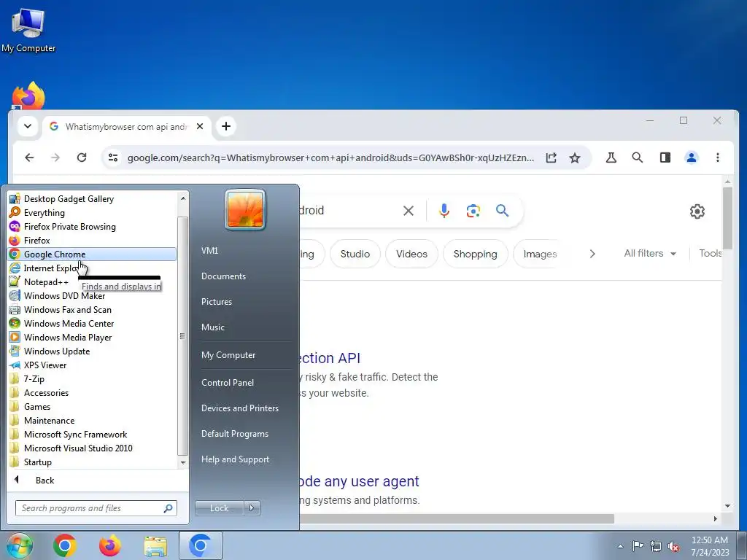
Task: Click the share page icon in address bar
Action: point(551,157)
